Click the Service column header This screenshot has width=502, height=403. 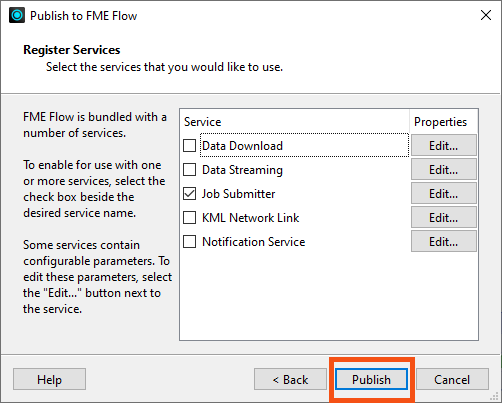203,122
